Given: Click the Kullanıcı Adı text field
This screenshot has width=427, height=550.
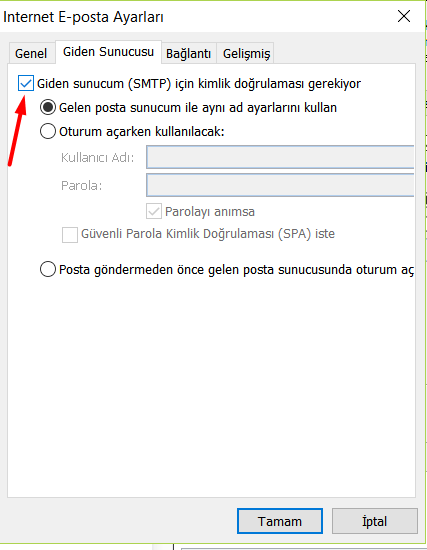Looking at the screenshot, I should click(x=280, y=157).
